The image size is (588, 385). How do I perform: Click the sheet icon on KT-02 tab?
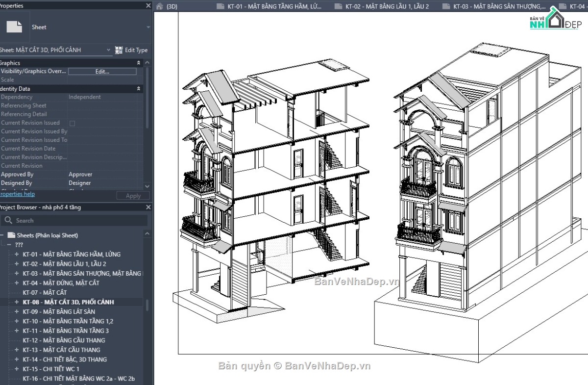[x=338, y=6]
